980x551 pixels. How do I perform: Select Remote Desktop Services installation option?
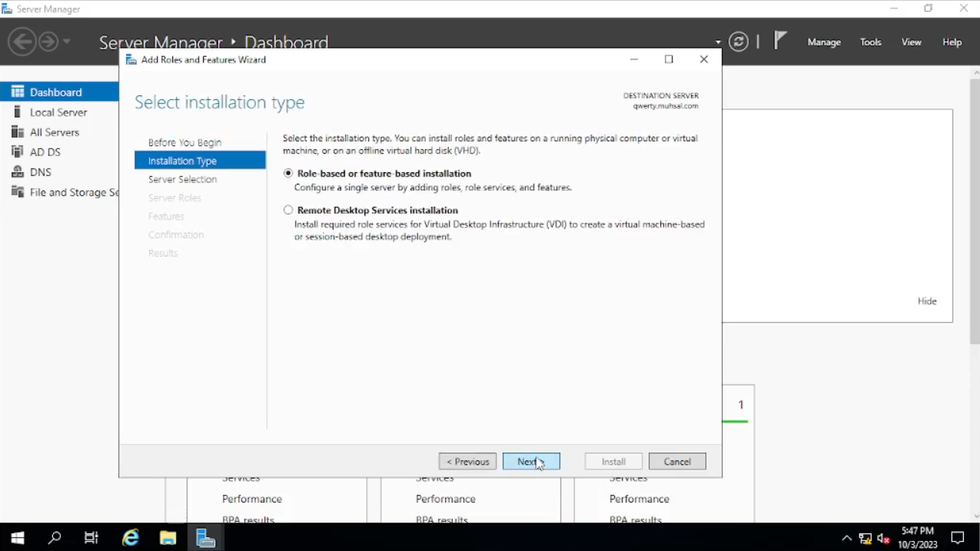click(x=288, y=210)
